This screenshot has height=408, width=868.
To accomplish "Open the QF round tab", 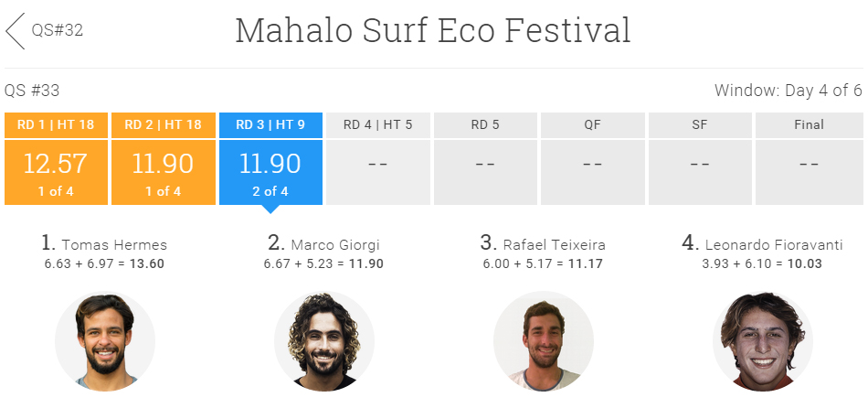I will click(x=592, y=124).
